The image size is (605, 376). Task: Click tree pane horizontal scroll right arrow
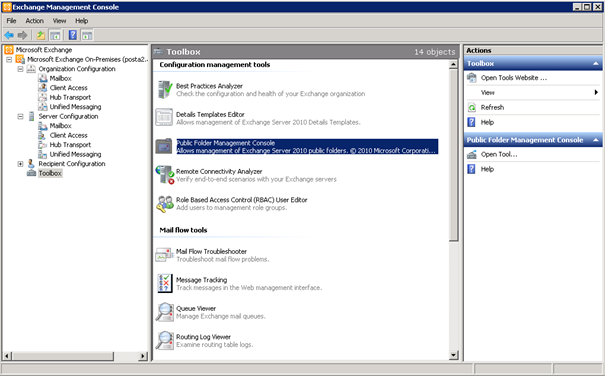click(x=143, y=356)
